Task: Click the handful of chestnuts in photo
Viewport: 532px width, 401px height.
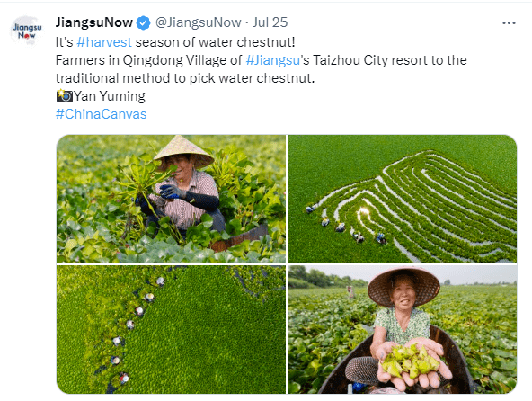Action: 410,362
